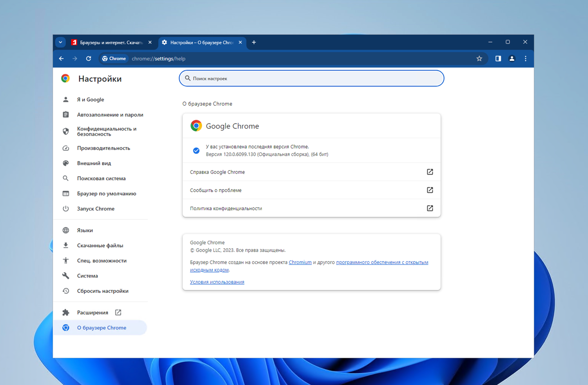
Task: Click external link icon for Сообщить о проблеме
Action: (x=430, y=190)
